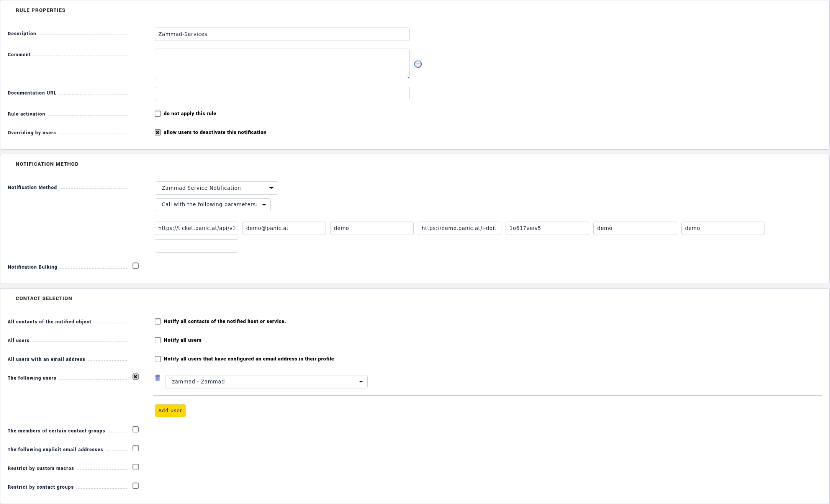Open the Zammad Service Notification dropdown
This screenshot has width=830, height=504.
point(216,188)
